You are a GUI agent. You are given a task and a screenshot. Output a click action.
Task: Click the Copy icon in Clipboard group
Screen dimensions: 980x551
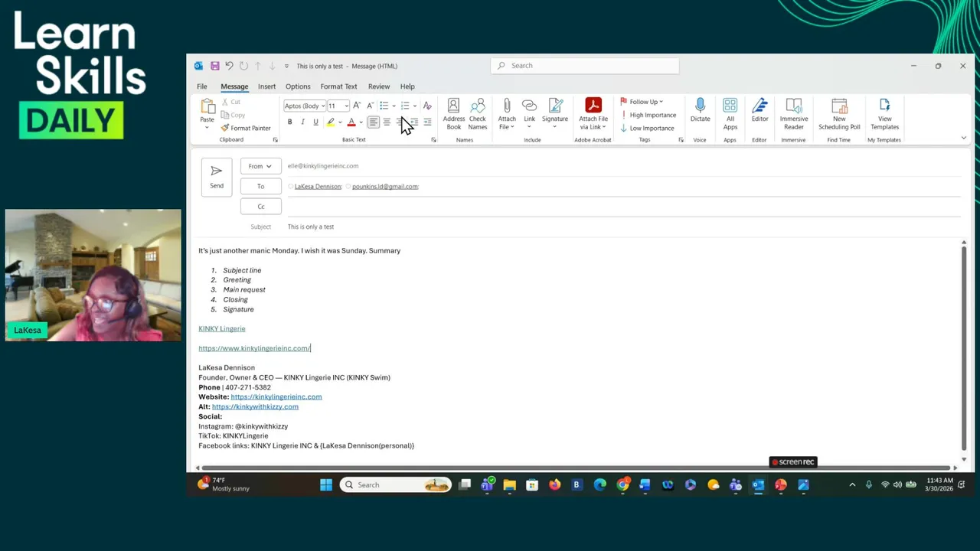click(225, 115)
